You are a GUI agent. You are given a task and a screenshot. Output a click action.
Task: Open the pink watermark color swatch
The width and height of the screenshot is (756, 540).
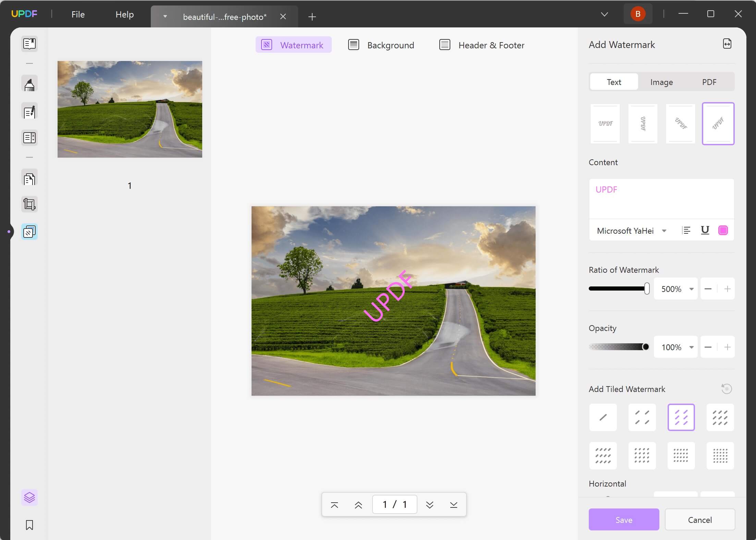pos(723,230)
